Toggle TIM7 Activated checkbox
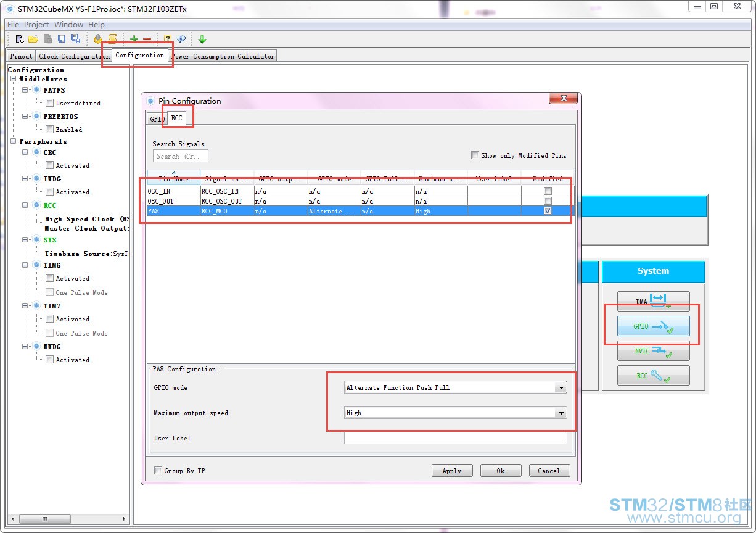 click(x=49, y=319)
